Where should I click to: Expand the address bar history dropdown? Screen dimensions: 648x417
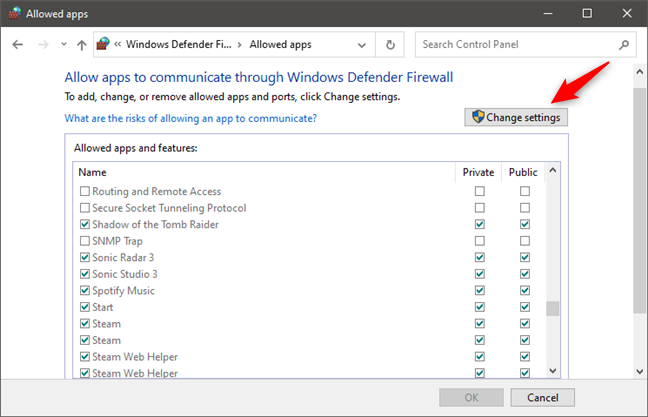(x=362, y=45)
